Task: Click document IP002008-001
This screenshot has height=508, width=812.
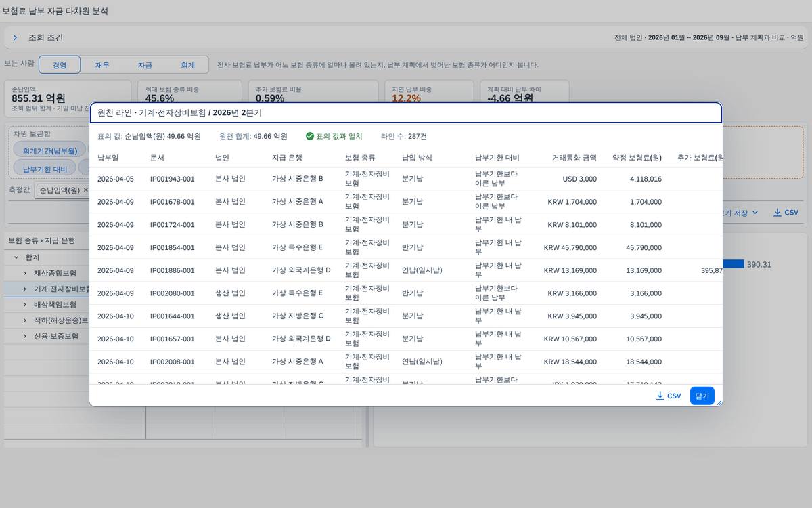Action: pyautogui.click(x=173, y=362)
